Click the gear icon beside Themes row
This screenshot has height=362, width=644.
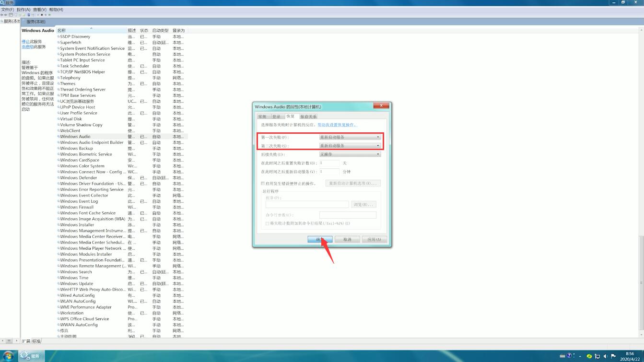59,84
